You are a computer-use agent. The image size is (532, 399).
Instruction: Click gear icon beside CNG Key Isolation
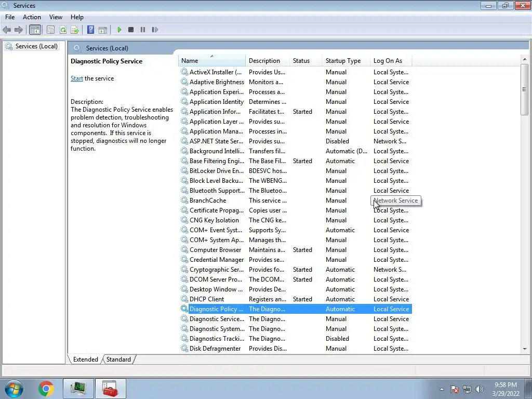point(184,220)
